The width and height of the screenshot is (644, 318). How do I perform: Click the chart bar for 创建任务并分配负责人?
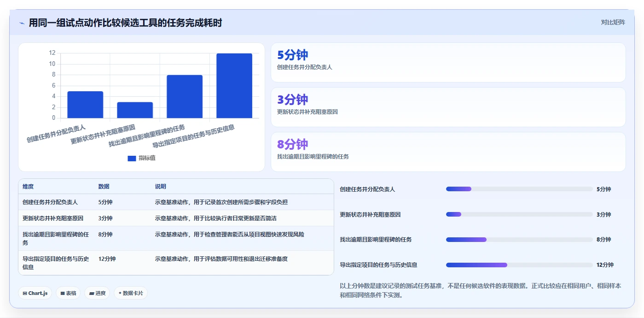85,105
